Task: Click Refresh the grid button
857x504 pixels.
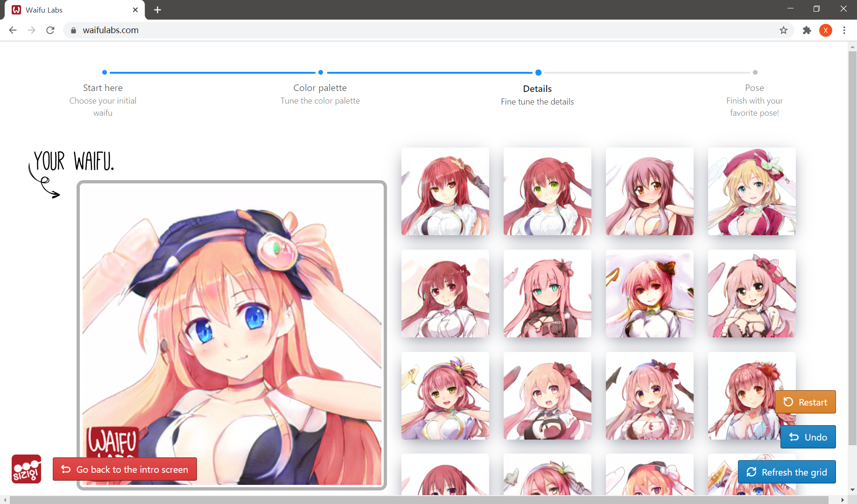Action: point(787,472)
